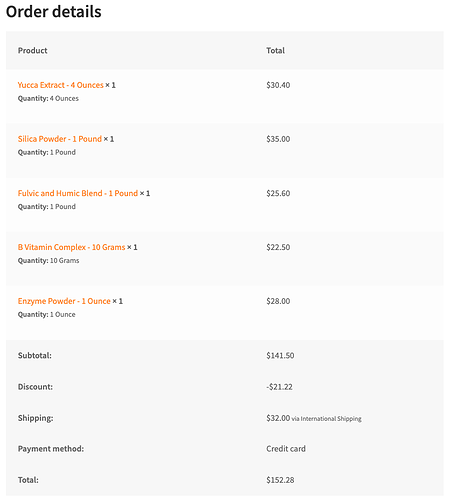
Task: Open the Enzyme Powder - 1 Ounce link
Action: [x=64, y=301]
